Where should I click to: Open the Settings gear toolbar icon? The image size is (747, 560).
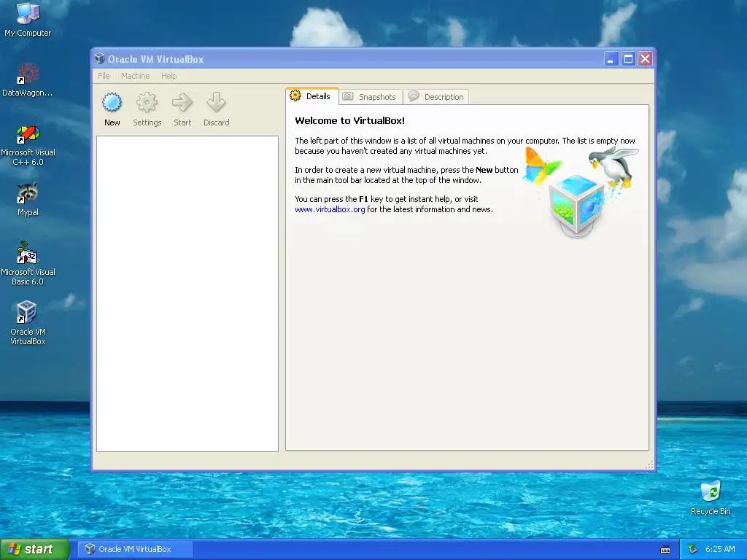pyautogui.click(x=147, y=109)
